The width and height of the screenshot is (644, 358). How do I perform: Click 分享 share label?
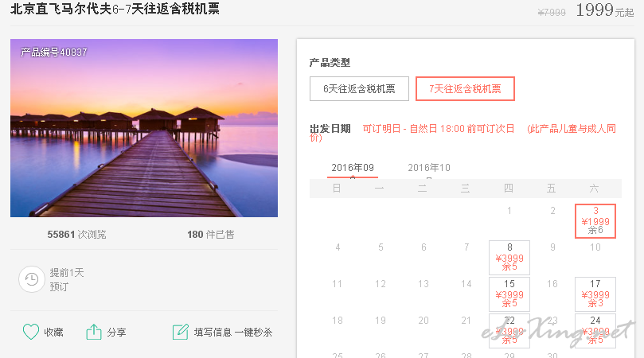[x=116, y=332]
